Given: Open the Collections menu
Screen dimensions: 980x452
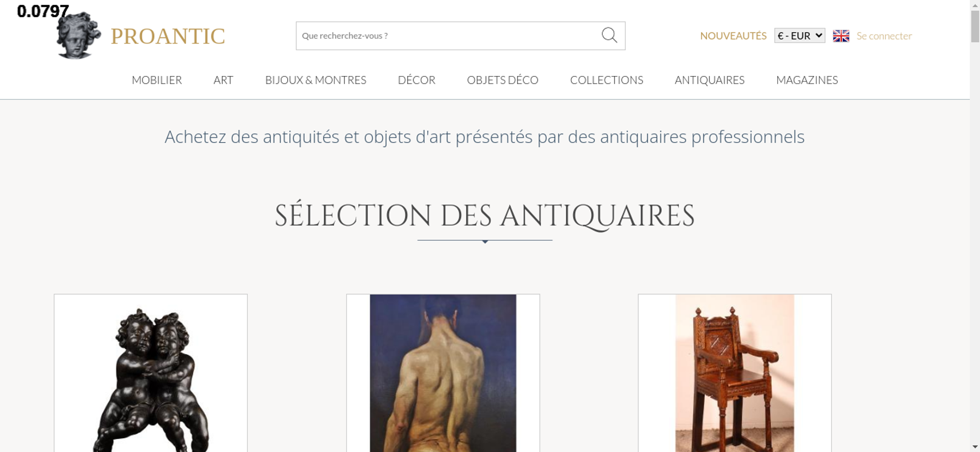Looking at the screenshot, I should pyautogui.click(x=607, y=80).
